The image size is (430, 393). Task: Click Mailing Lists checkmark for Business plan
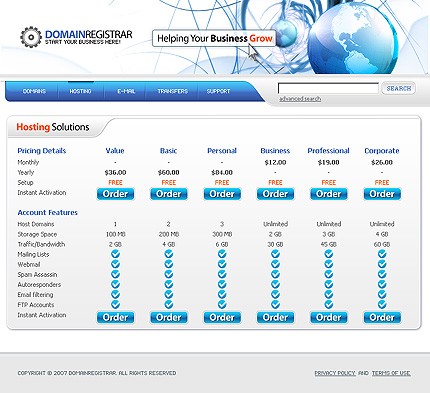275,254
